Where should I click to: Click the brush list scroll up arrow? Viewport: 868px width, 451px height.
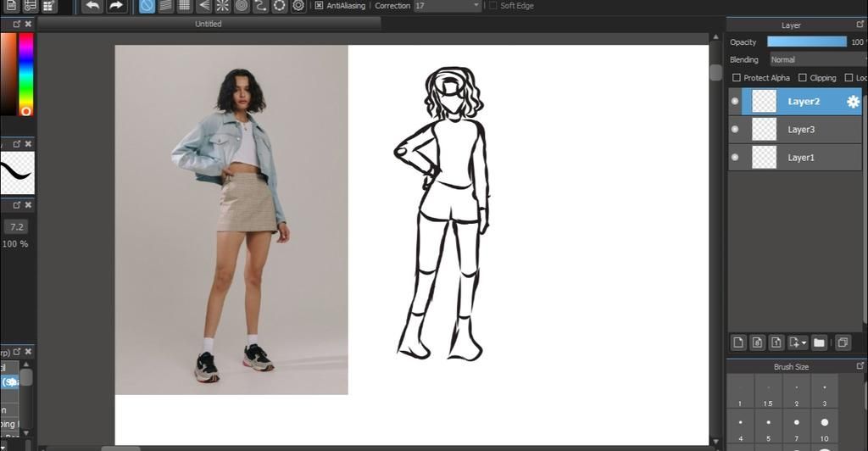tap(26, 365)
